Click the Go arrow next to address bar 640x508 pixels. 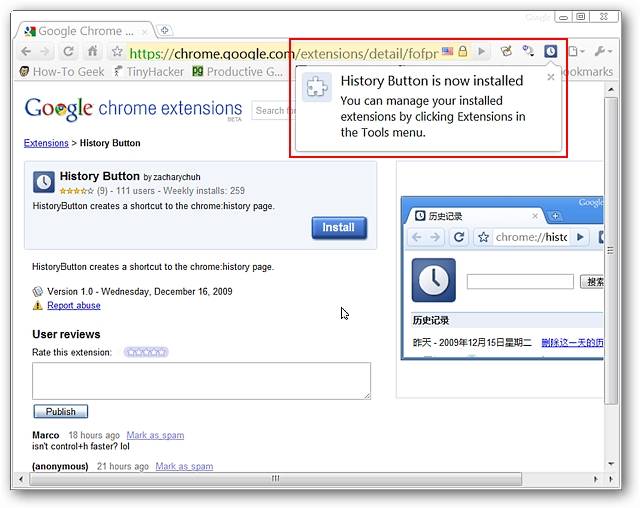(x=482, y=51)
